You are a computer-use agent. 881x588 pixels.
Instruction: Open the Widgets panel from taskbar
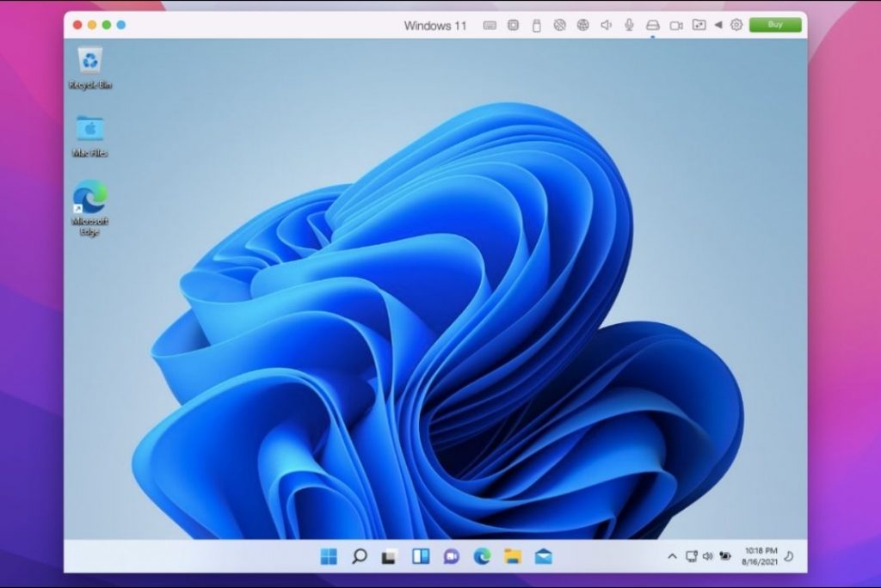pos(421,557)
